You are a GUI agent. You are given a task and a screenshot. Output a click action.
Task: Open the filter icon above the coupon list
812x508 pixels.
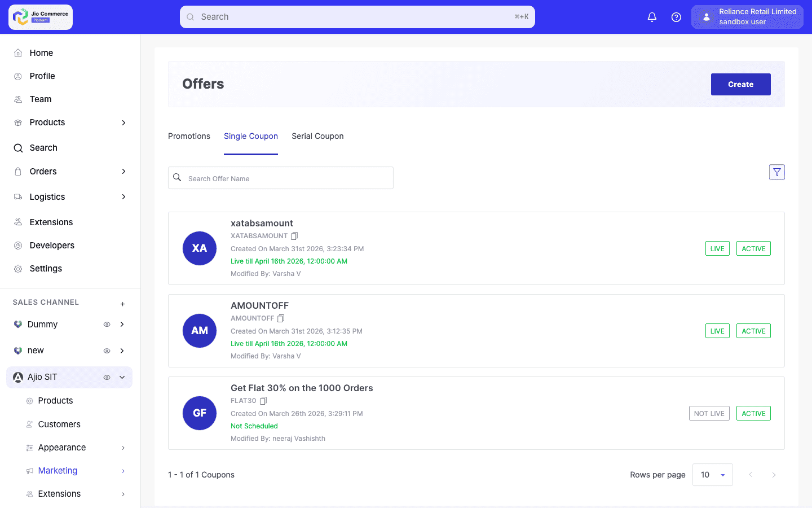[x=776, y=172]
